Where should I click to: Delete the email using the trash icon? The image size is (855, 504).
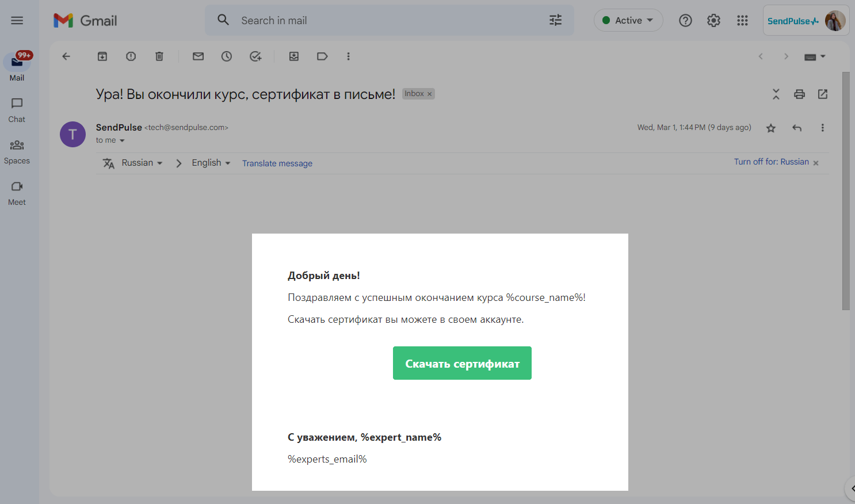159,56
